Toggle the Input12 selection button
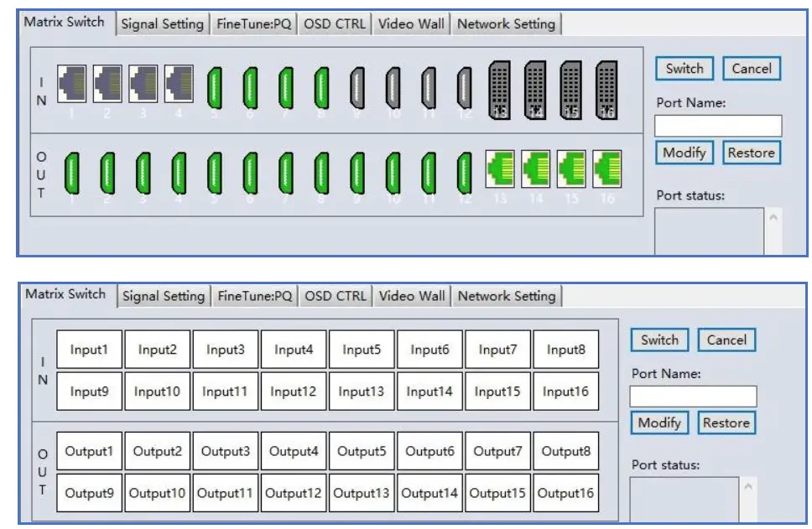Image resolution: width=812 pixels, height=529 pixels. [294, 391]
